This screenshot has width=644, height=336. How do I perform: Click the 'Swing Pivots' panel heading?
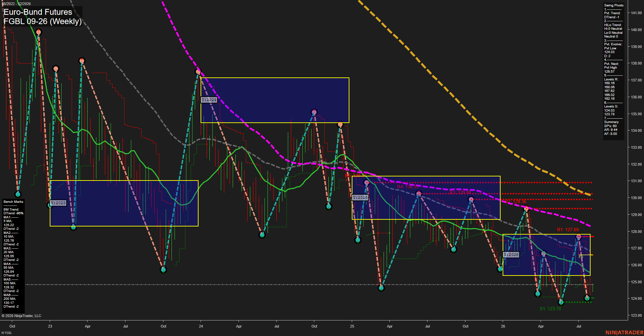click(614, 5)
